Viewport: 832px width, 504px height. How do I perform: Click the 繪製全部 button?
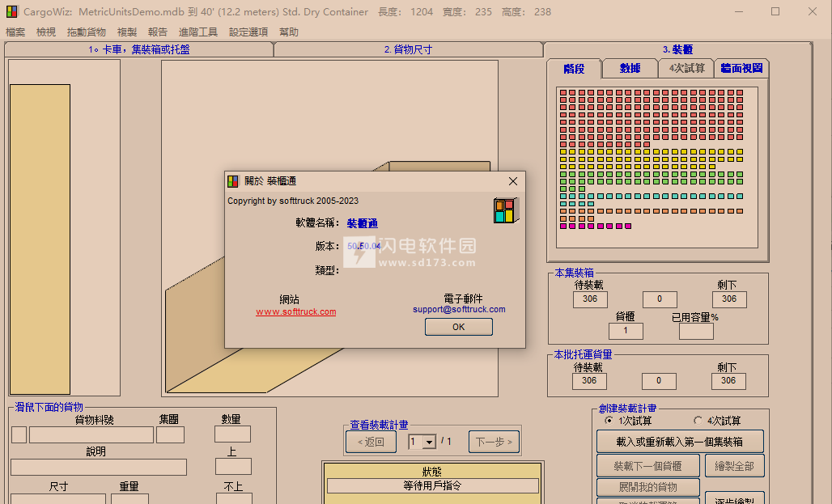[x=734, y=466]
